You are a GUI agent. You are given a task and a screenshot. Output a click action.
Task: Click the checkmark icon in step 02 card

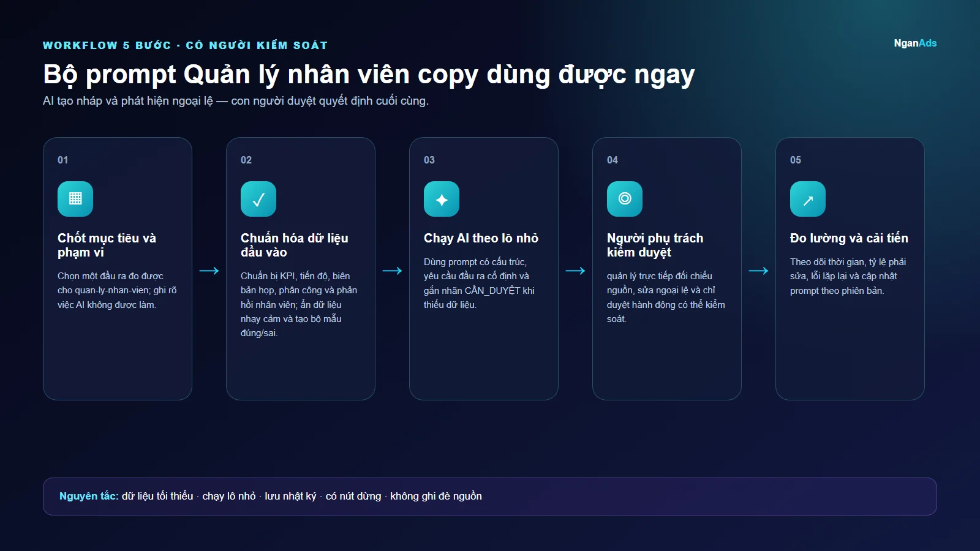coord(258,199)
